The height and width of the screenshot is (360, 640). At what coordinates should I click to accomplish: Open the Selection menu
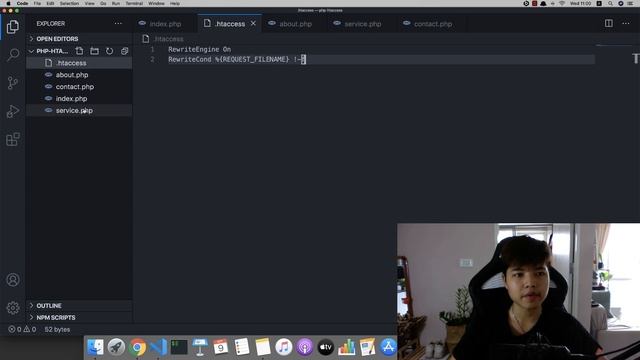tap(69, 3)
